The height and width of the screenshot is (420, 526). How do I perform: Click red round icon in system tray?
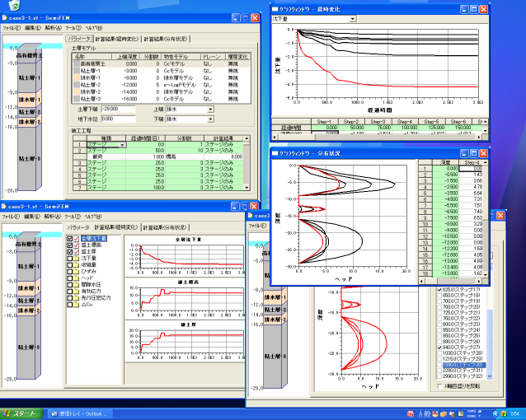click(x=411, y=414)
